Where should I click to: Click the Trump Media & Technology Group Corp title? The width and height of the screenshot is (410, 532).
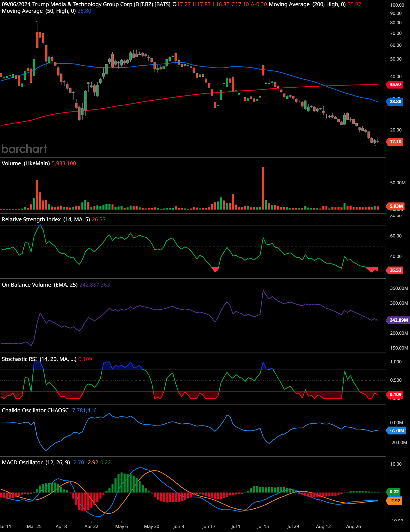82,4
